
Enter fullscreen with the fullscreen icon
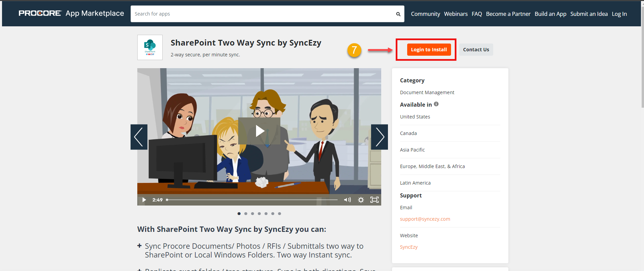[374, 200]
